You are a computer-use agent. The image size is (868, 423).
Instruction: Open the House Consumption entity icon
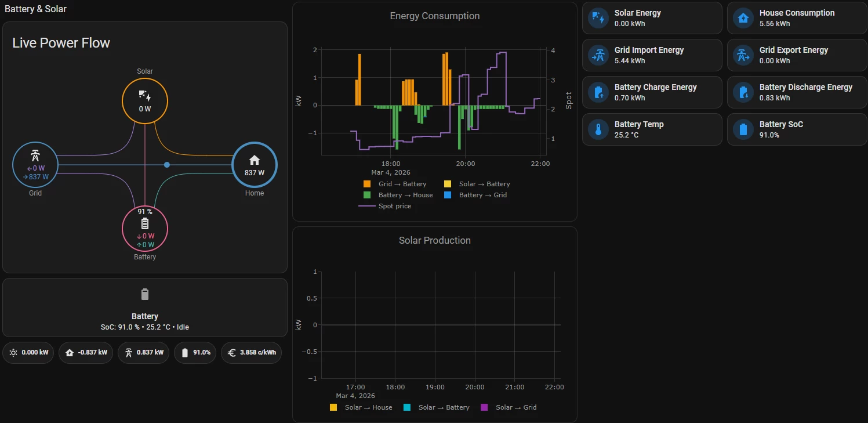[x=743, y=18]
